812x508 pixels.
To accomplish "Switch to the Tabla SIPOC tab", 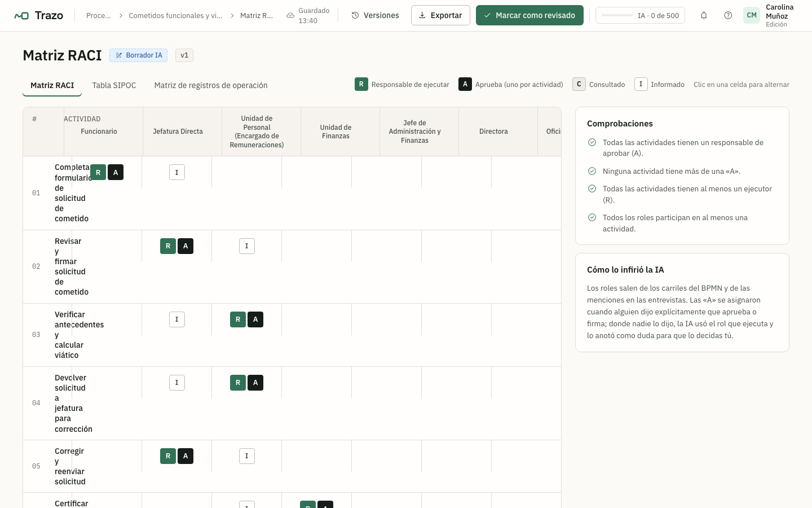I will point(114,85).
